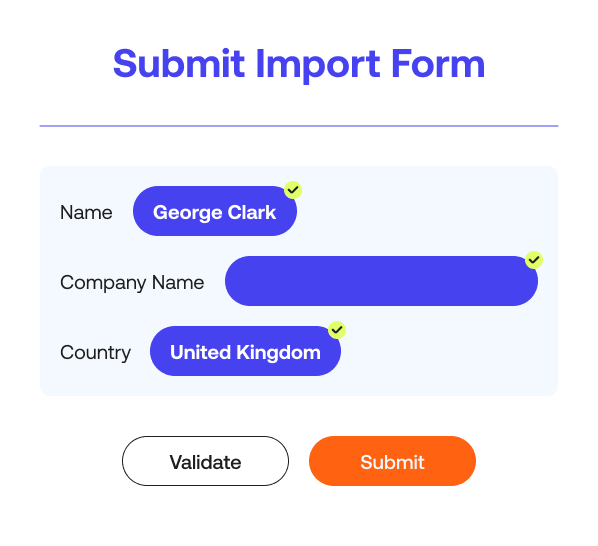Click blank space between Validate and Submit
The width and height of the screenshot is (598, 546).
coord(299,461)
